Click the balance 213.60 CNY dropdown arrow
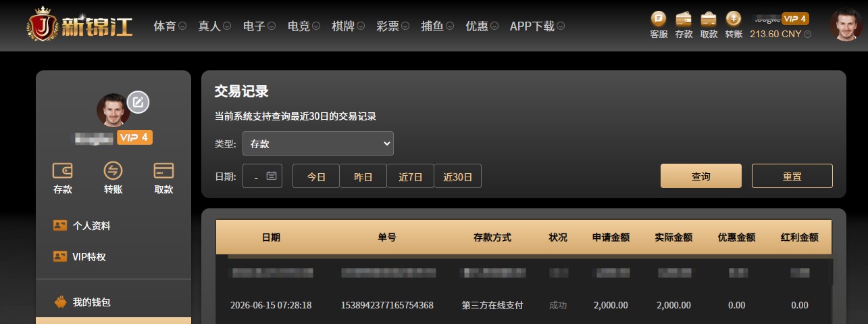868x324 pixels. (808, 34)
